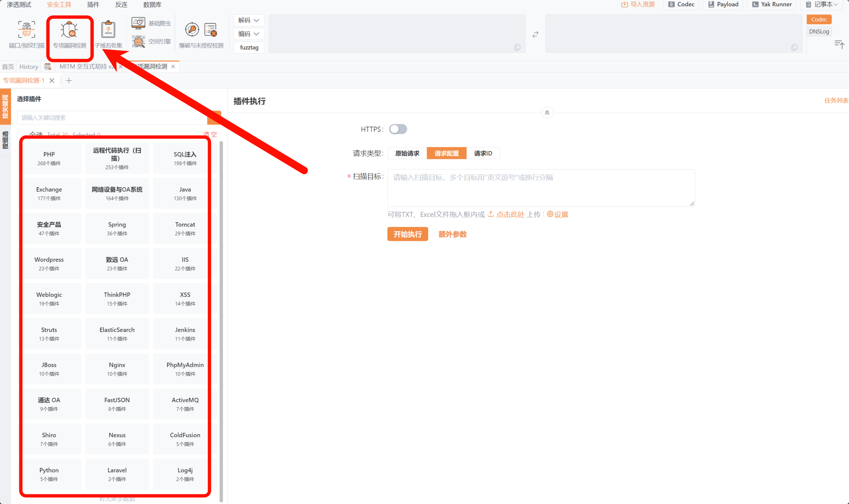Expand the 编码 dropdown

point(248,34)
